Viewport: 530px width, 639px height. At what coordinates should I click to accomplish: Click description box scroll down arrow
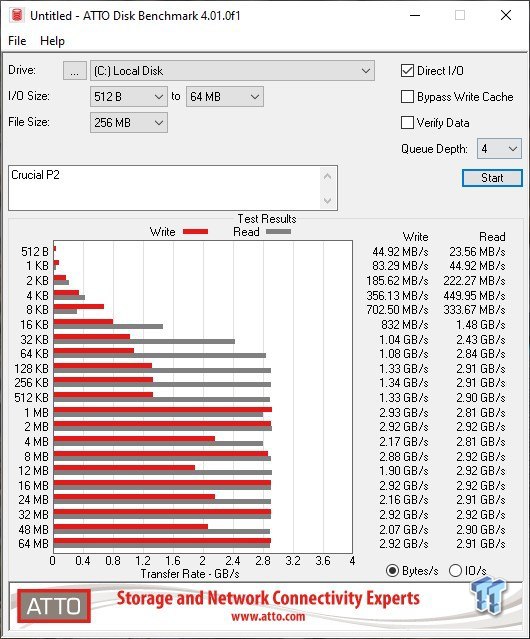[x=328, y=201]
